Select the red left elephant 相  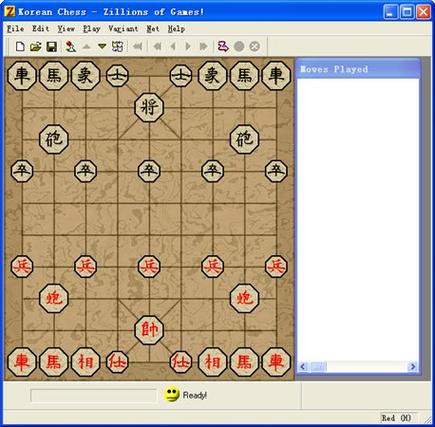86,362
